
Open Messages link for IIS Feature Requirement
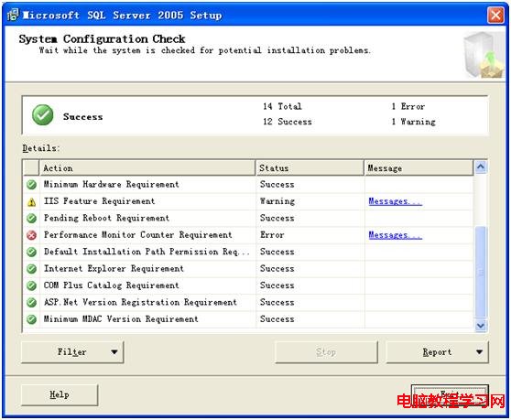click(x=395, y=201)
